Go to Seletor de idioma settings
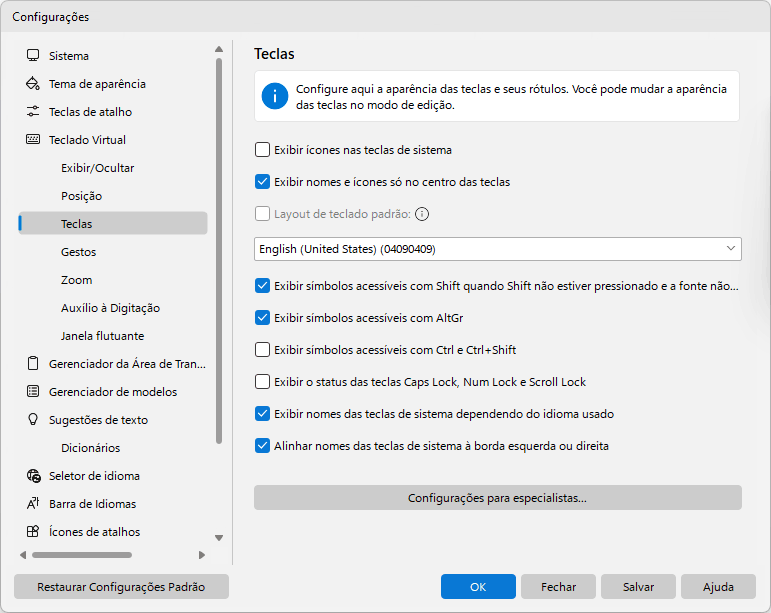 pyautogui.click(x=113, y=476)
